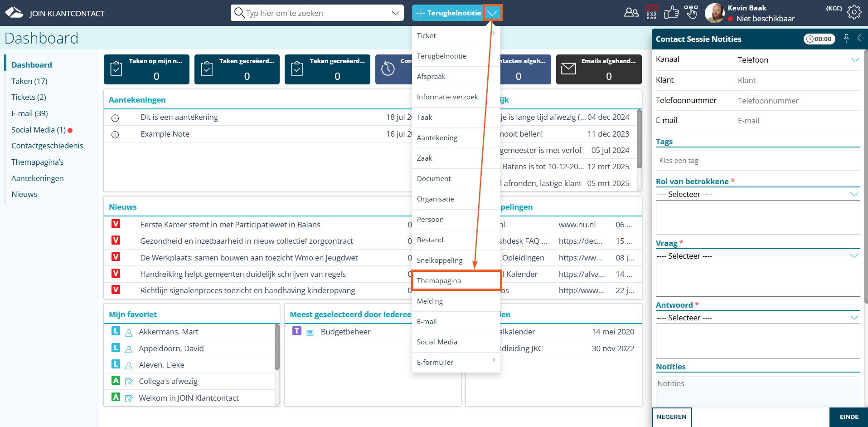Viewport: 868px width, 427px height.
Task: Open the Vraag Selecteer dropdown
Action: click(757, 256)
